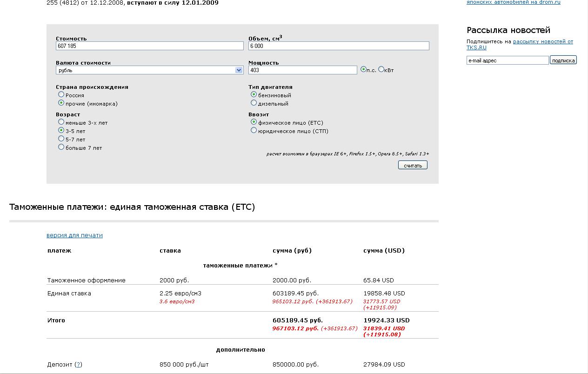Image resolution: width=588 pixels, height=374 pixels.
Task: Select дизельный engine type
Action: click(x=254, y=103)
